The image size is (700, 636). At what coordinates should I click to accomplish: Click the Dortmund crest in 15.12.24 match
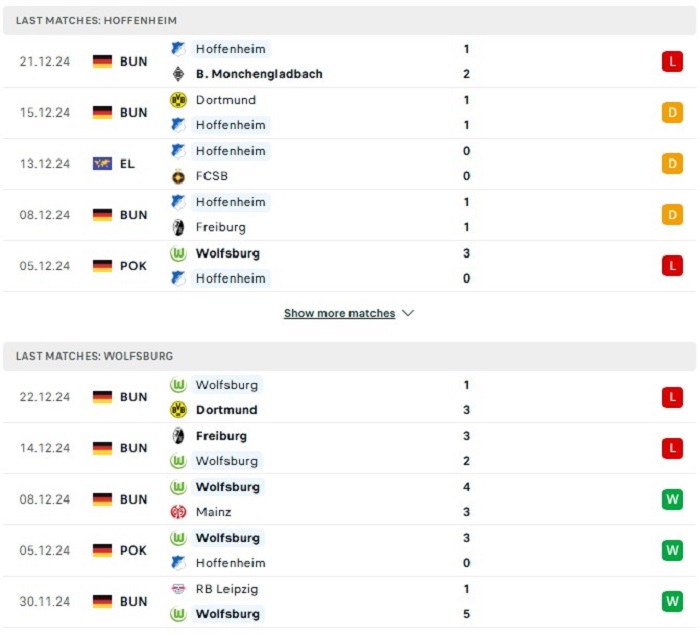pyautogui.click(x=178, y=100)
